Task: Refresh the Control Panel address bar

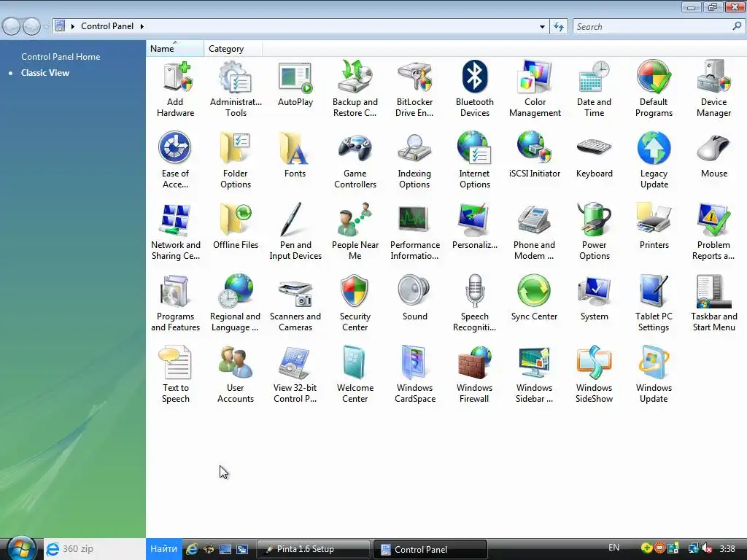Action: pyautogui.click(x=559, y=27)
